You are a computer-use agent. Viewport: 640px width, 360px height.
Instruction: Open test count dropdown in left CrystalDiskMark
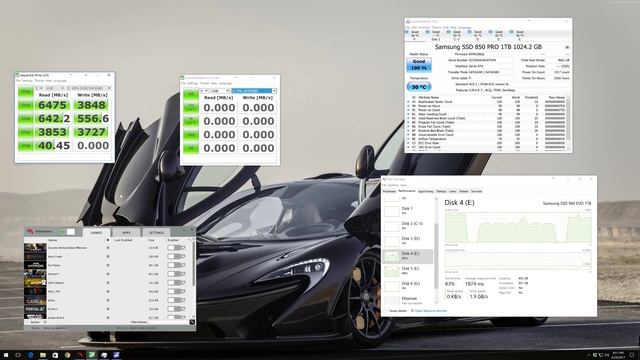[x=39, y=88]
